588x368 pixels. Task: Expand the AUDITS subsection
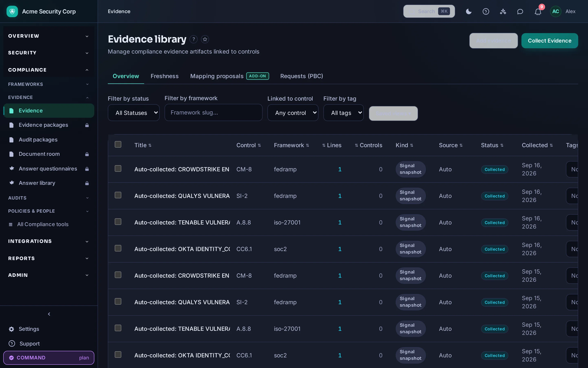[x=49, y=198]
